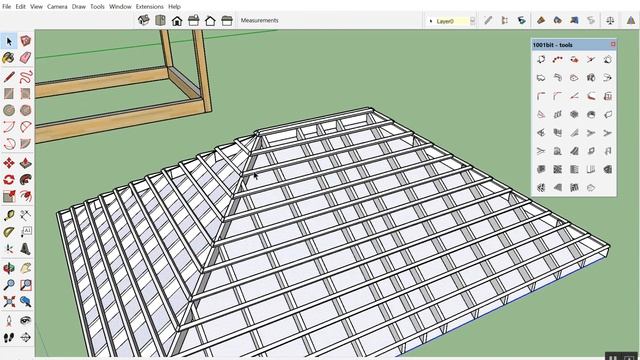Pick the Zoom magnifier tool

(x=9, y=284)
